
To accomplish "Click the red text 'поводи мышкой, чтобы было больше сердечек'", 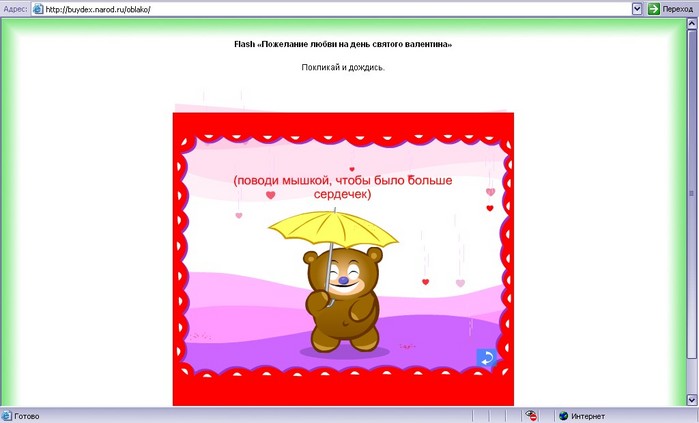I will point(342,187).
